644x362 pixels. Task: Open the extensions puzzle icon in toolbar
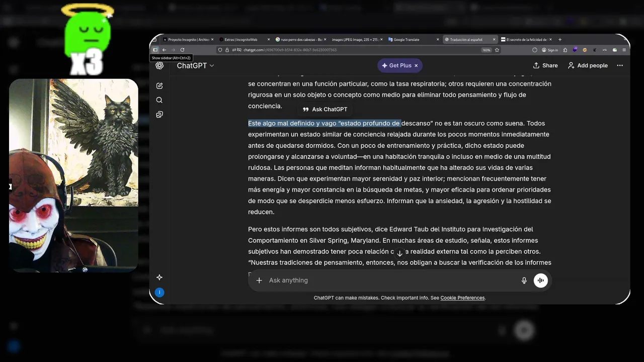pos(565,50)
